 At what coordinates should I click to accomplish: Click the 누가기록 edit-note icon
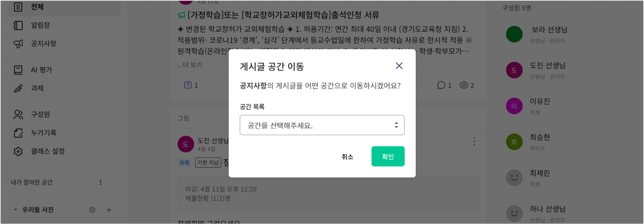pos(18,133)
